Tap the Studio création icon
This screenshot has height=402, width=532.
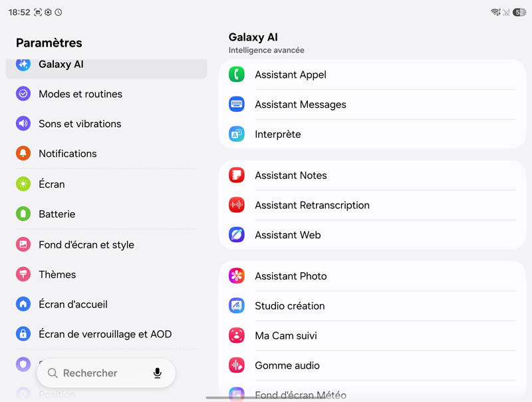237,306
